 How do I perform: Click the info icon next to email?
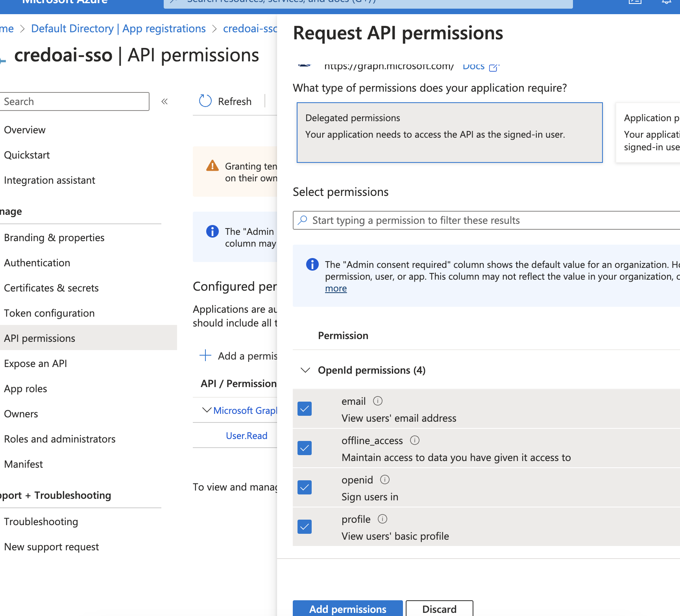click(x=378, y=401)
